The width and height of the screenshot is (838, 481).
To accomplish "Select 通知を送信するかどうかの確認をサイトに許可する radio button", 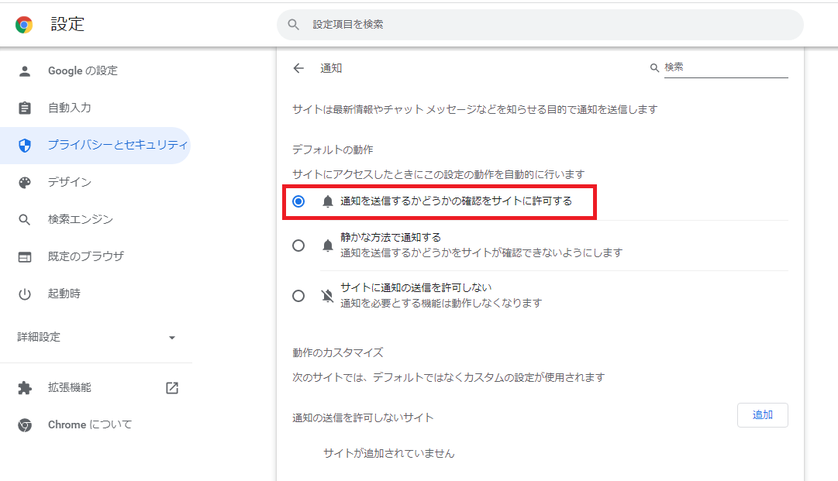I will tap(298, 201).
